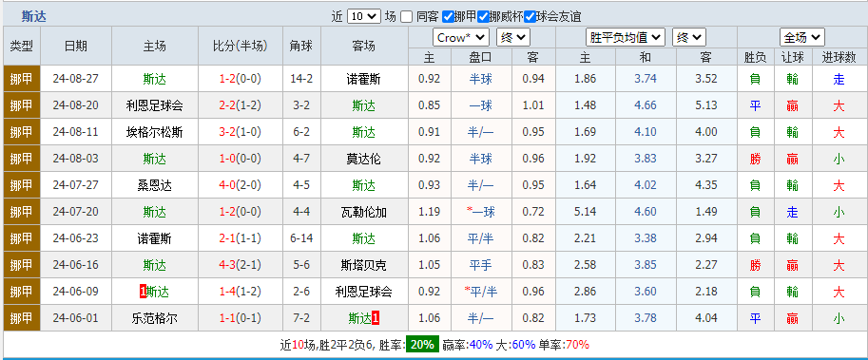Click the 平手 handicap cell
Screen dimensions: 868x360
(480, 265)
